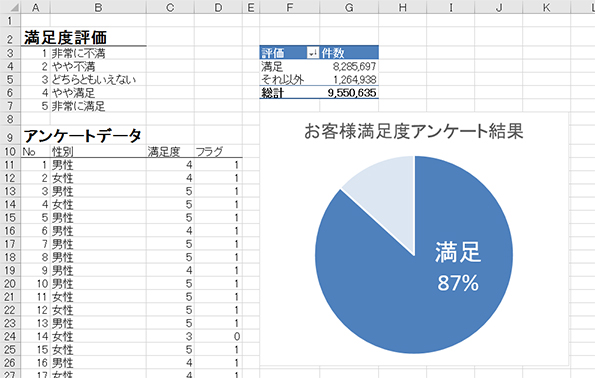Select the それ以外 row label
The height and width of the screenshot is (378, 595).
pyautogui.click(x=282, y=79)
